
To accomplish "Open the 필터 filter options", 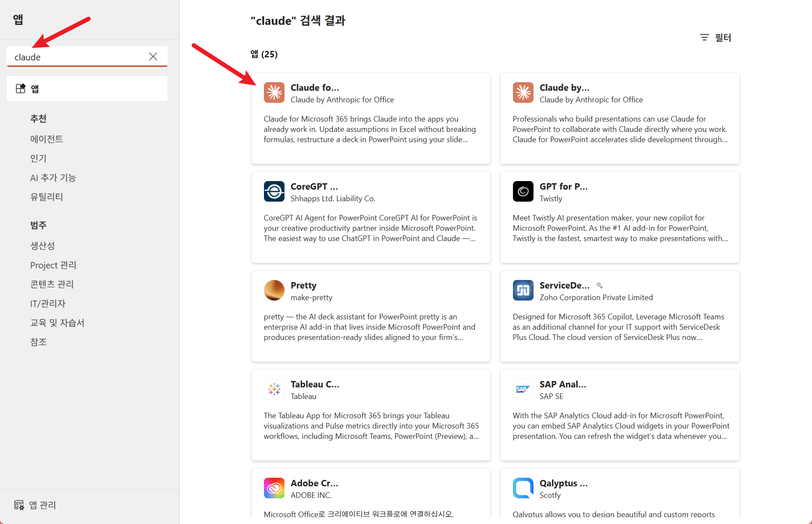I will [715, 38].
